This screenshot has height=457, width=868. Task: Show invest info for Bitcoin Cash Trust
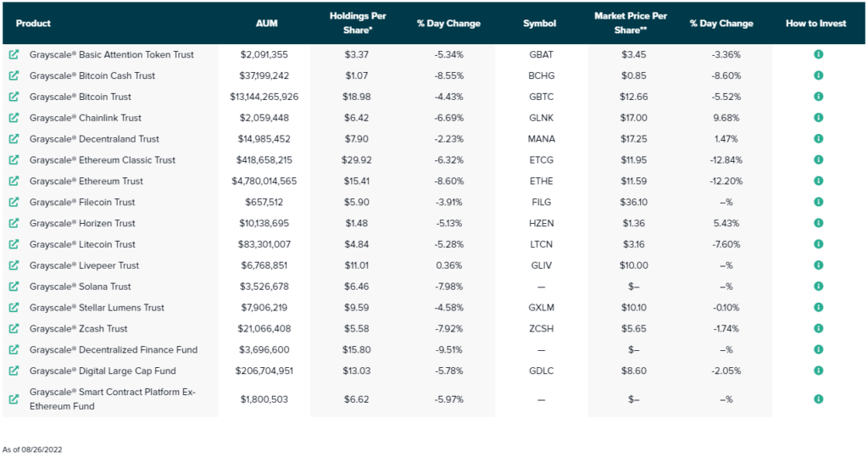[x=819, y=75]
